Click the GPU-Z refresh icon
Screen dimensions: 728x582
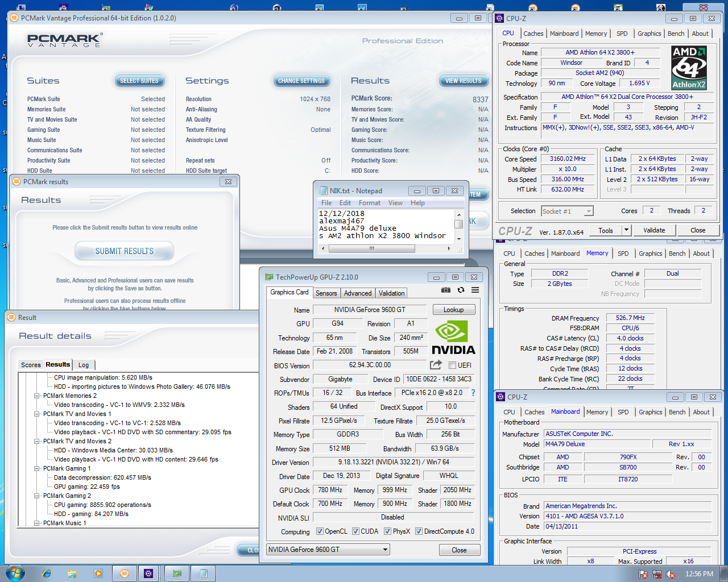tap(461, 290)
